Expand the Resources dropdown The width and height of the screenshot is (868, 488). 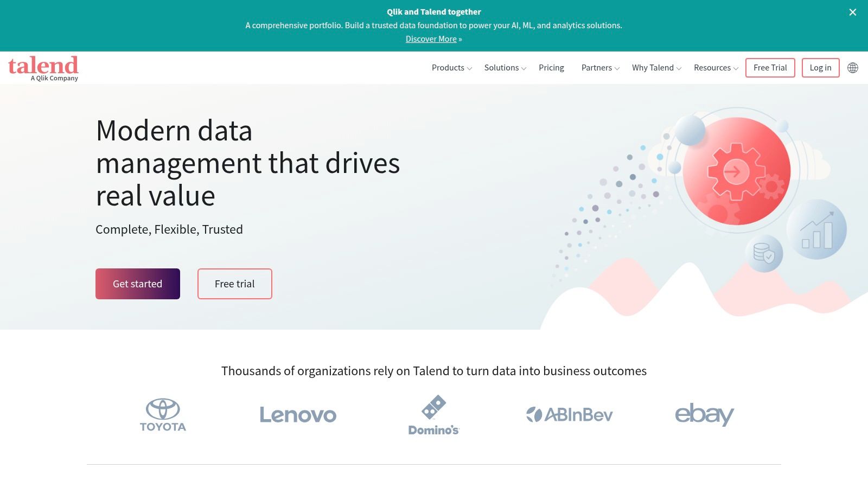[x=715, y=68]
